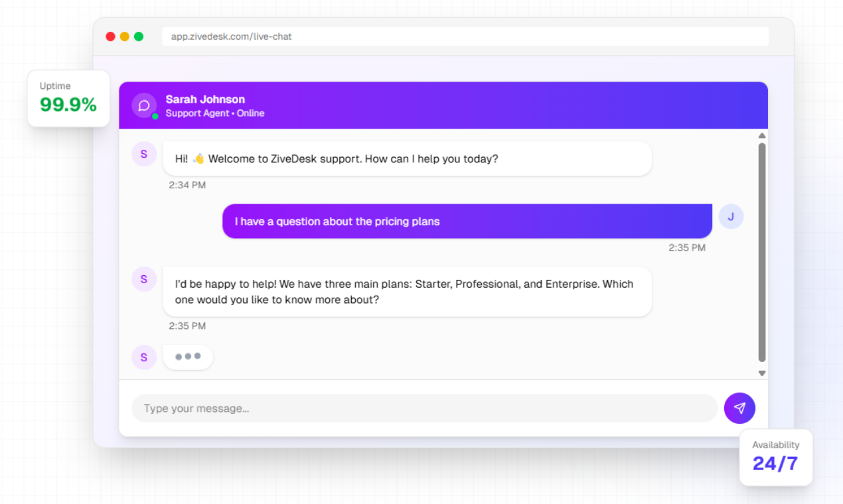843x504 pixels.
Task: Click the 2:35 PM timestamp under the pricing question
Action: point(687,247)
